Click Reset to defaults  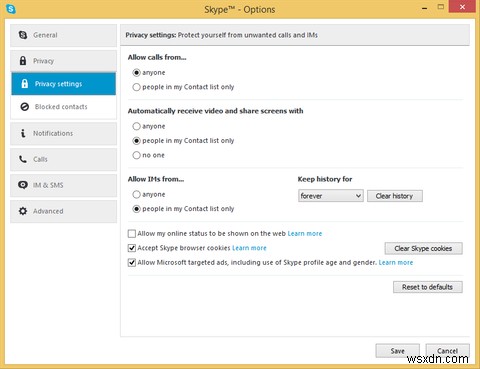click(x=427, y=287)
